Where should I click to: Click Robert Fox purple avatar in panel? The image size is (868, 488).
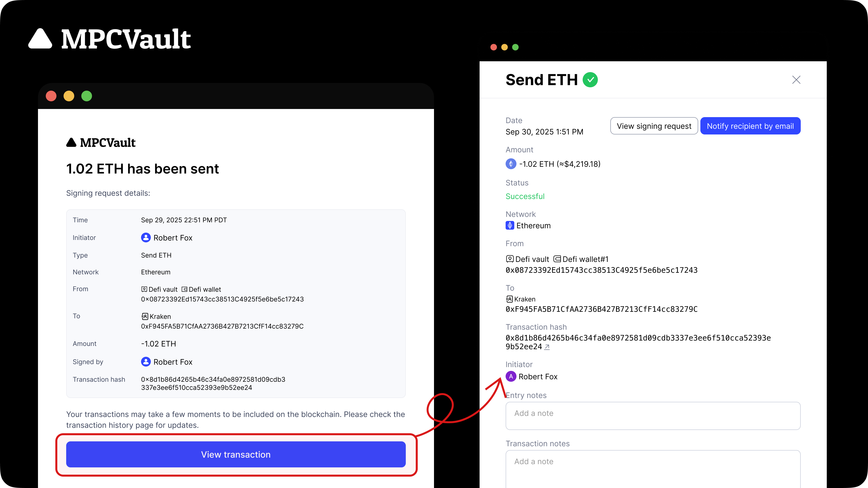coord(511,377)
